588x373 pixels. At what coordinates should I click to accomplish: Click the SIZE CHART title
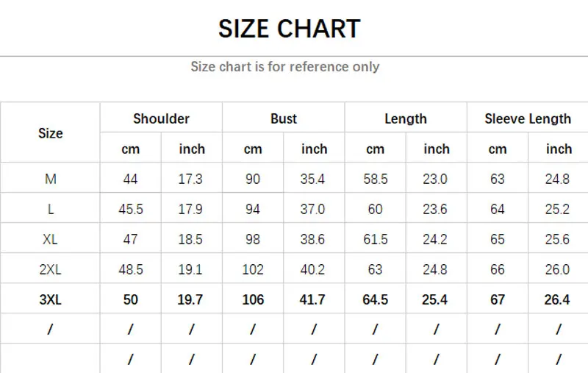[x=289, y=29]
